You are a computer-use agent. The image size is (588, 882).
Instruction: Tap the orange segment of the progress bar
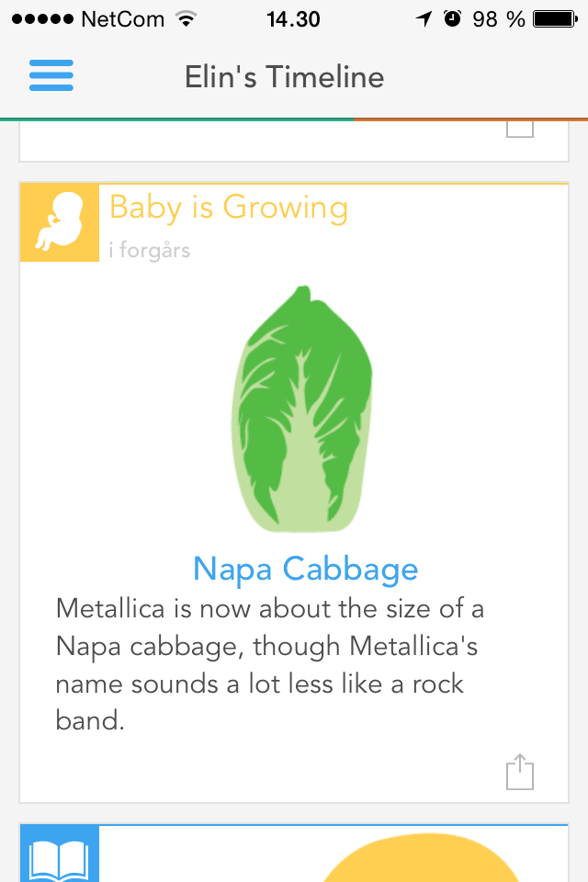470,119
